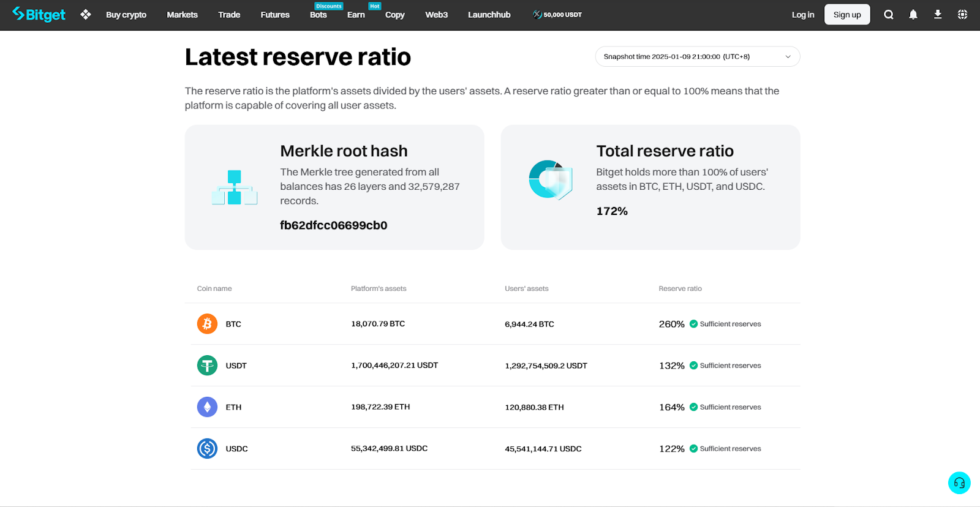Click the green checkmark in USDT row
This screenshot has width=980, height=507.
[693, 366]
